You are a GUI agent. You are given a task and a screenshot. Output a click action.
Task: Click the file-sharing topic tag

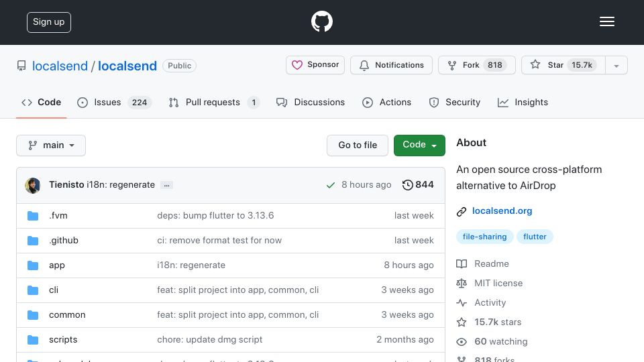click(x=484, y=237)
